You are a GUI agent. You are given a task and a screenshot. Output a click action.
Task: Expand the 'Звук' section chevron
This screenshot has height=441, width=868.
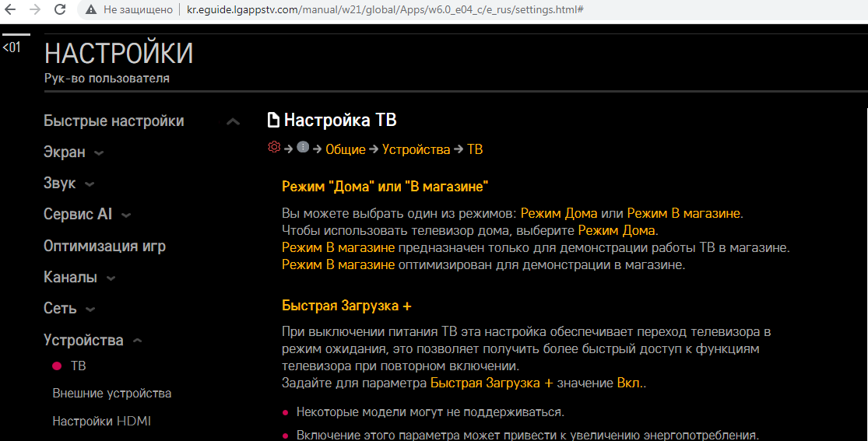[90, 184]
